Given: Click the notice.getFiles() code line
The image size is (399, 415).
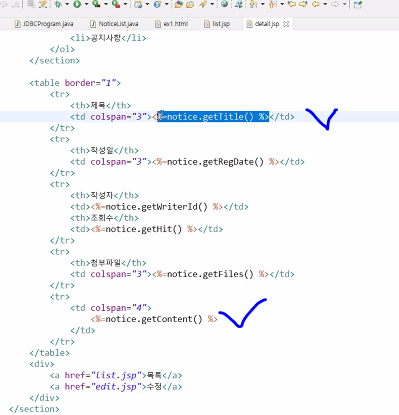Looking at the screenshot, I should point(182,274).
